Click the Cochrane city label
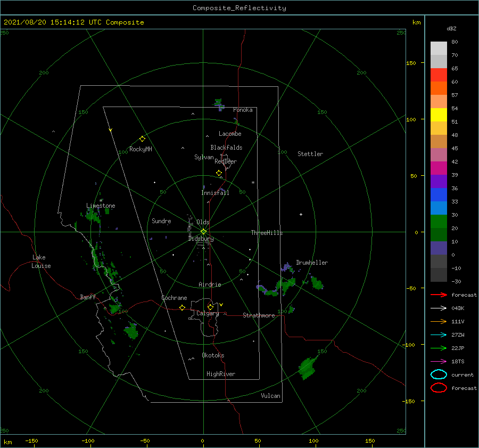 click(x=174, y=298)
